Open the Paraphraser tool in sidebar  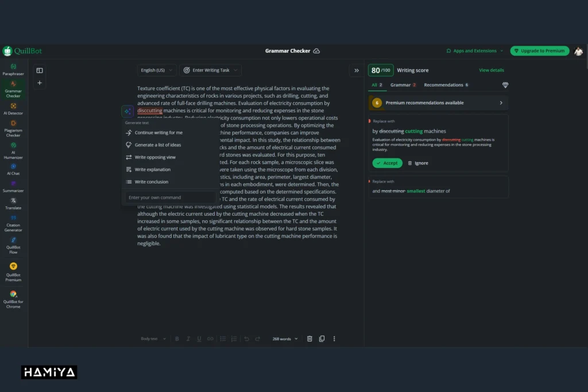click(x=13, y=69)
